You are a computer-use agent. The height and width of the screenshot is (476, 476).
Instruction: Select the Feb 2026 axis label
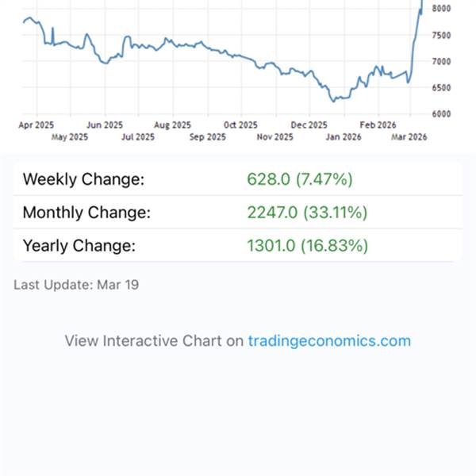(x=377, y=125)
